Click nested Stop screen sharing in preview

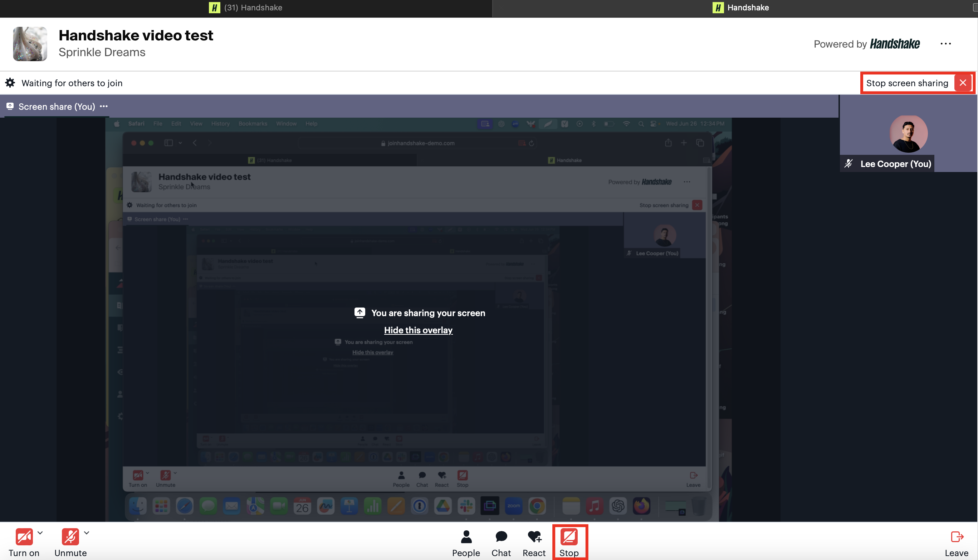pyautogui.click(x=671, y=205)
